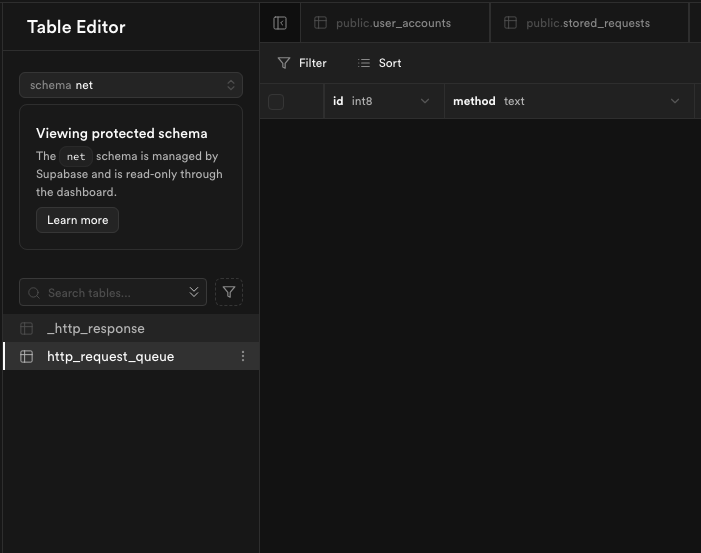The image size is (701, 553).
Task: Click the Table Editor heading
Action: coord(76,27)
